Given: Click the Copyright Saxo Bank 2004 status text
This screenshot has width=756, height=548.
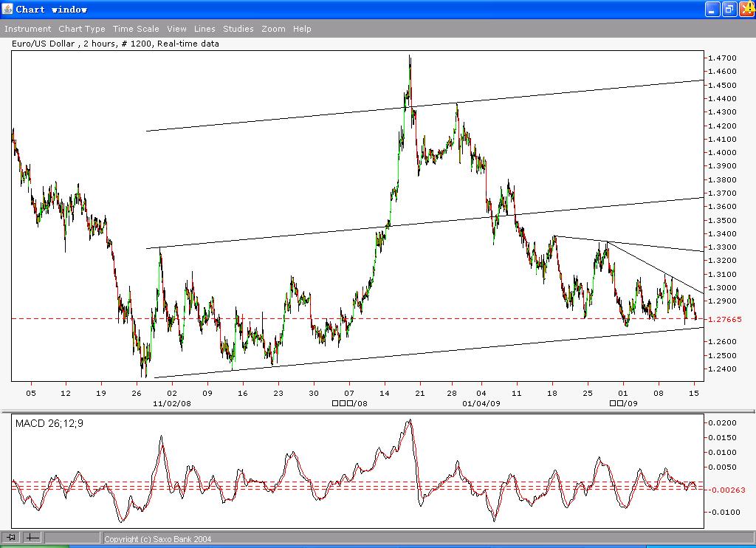Looking at the screenshot, I should pyautogui.click(x=158, y=539).
